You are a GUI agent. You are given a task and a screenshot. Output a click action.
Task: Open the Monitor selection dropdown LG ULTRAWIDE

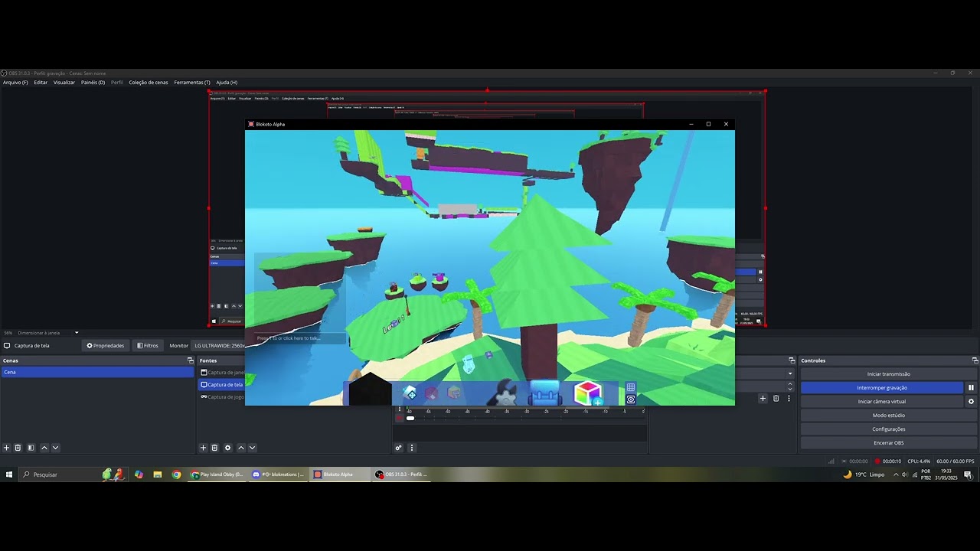click(219, 346)
